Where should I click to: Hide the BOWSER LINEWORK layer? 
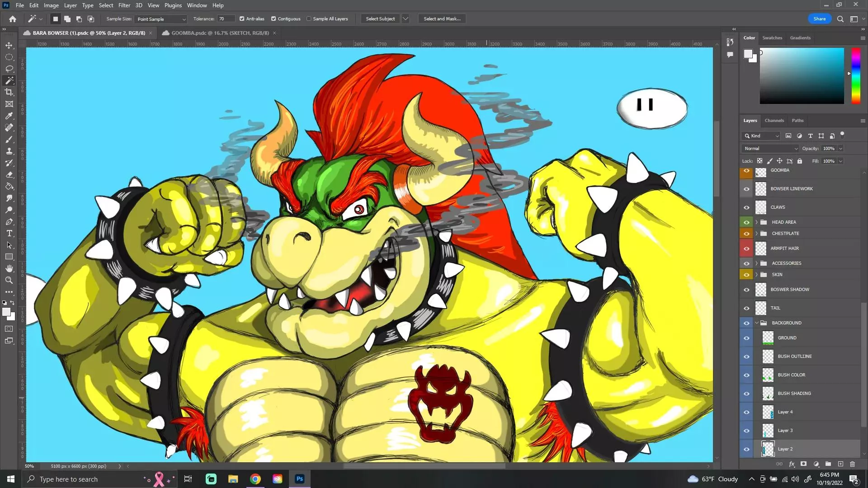(x=746, y=189)
